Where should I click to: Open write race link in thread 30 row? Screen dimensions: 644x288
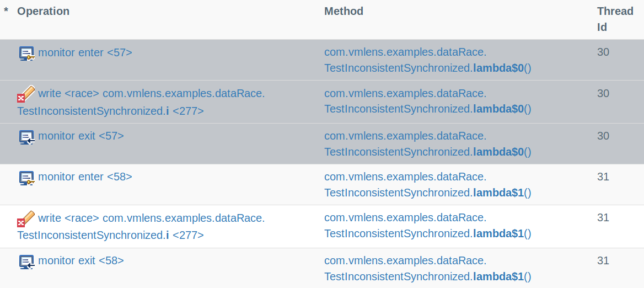141,102
